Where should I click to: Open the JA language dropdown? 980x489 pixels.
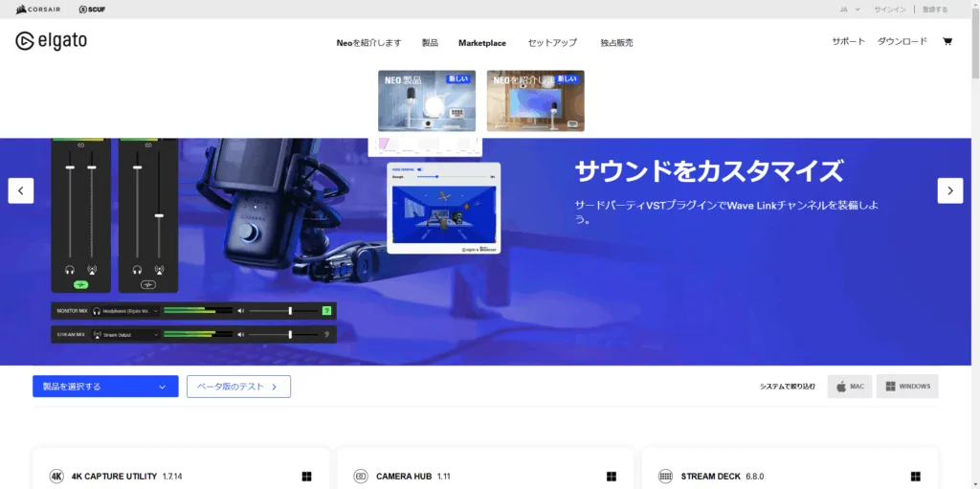[850, 10]
